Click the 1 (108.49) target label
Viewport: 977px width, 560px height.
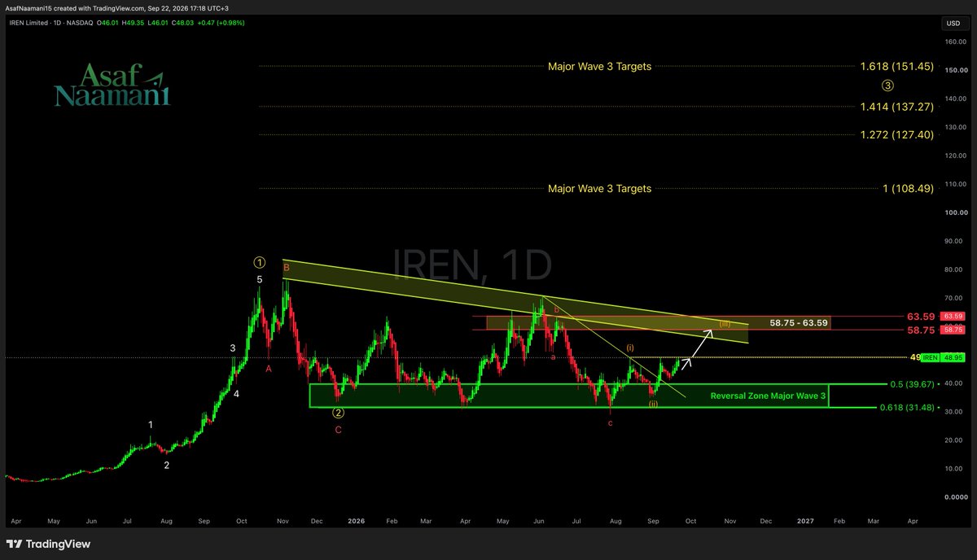[x=908, y=188]
